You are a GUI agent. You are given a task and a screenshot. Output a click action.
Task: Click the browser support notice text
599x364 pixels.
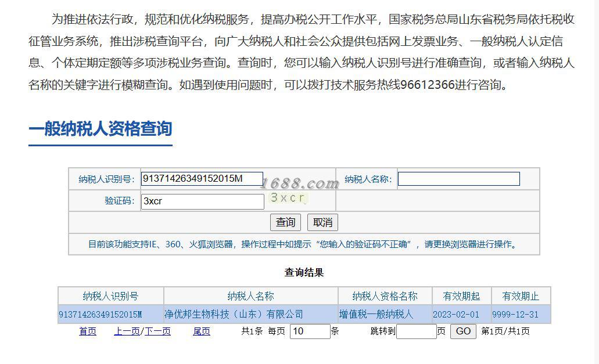tap(304, 244)
